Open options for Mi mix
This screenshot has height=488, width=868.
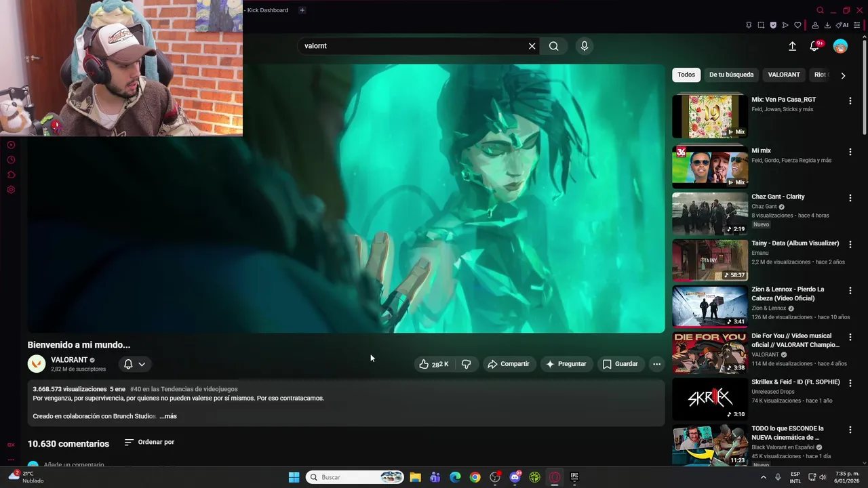[x=850, y=151]
